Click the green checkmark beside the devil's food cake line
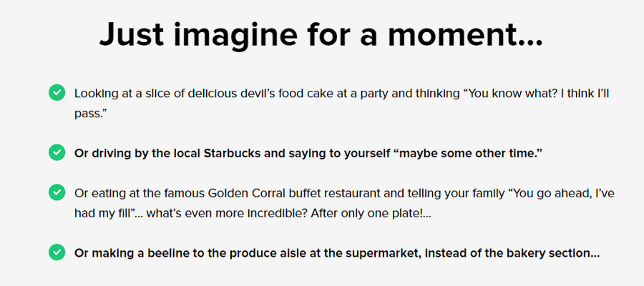644x286 pixels. pos(57,92)
